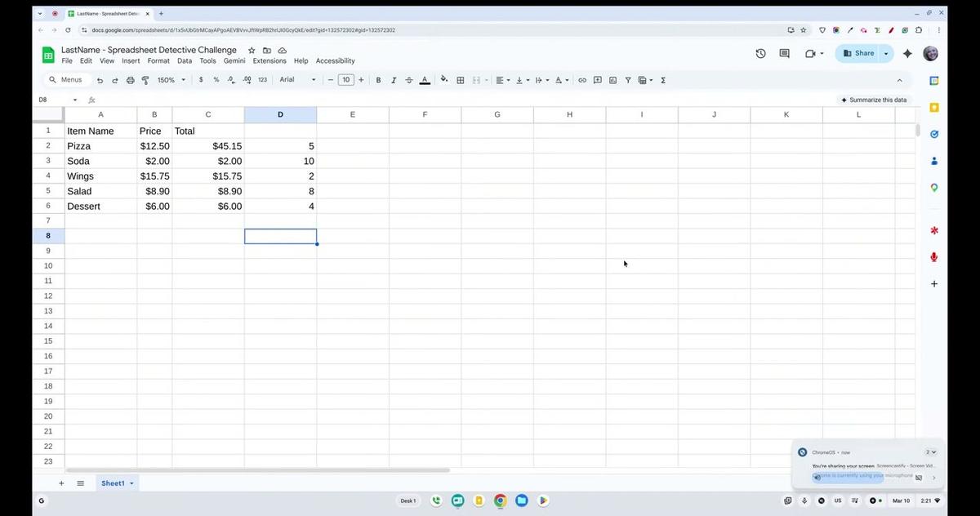Click the Functions sigma icon

(662, 80)
